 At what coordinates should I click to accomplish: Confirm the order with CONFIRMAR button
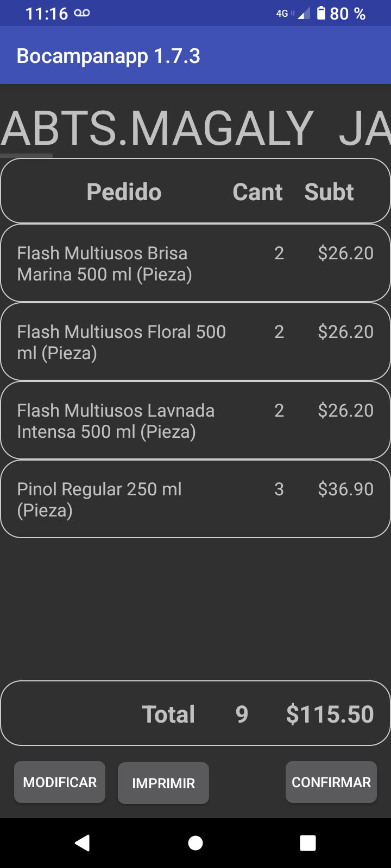331,782
